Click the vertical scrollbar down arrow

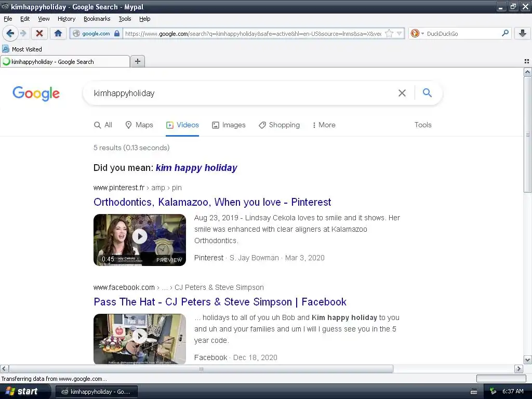pos(528,360)
